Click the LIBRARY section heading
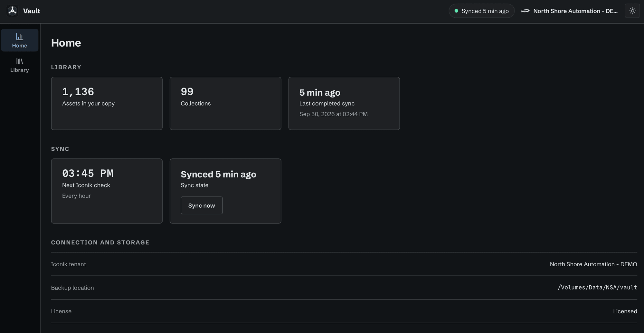Image resolution: width=644 pixels, height=333 pixels. point(66,67)
